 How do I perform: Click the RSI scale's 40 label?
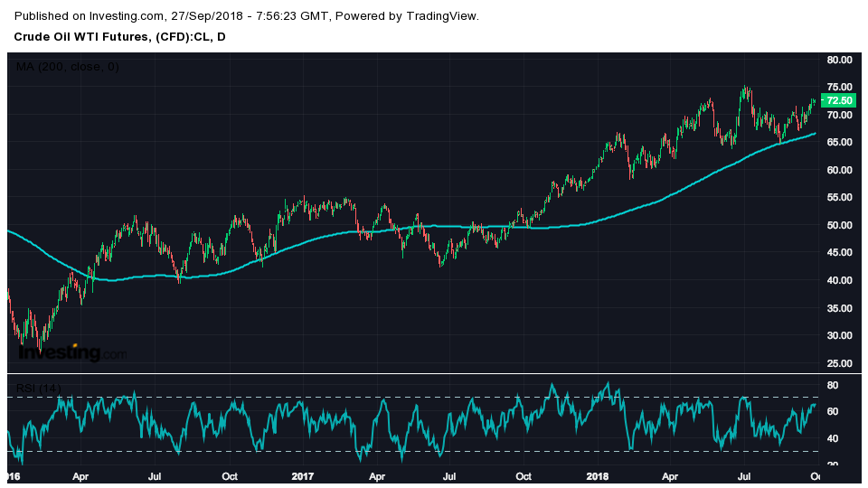coord(833,439)
